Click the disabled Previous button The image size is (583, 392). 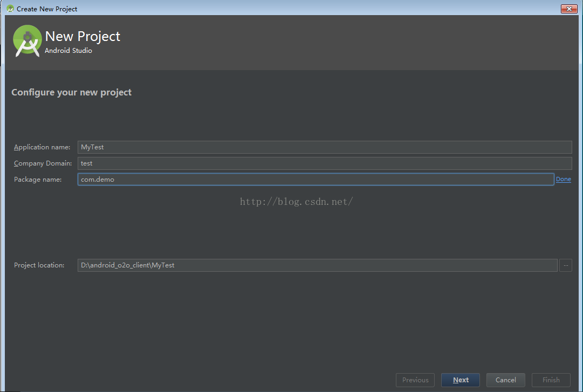click(x=415, y=380)
